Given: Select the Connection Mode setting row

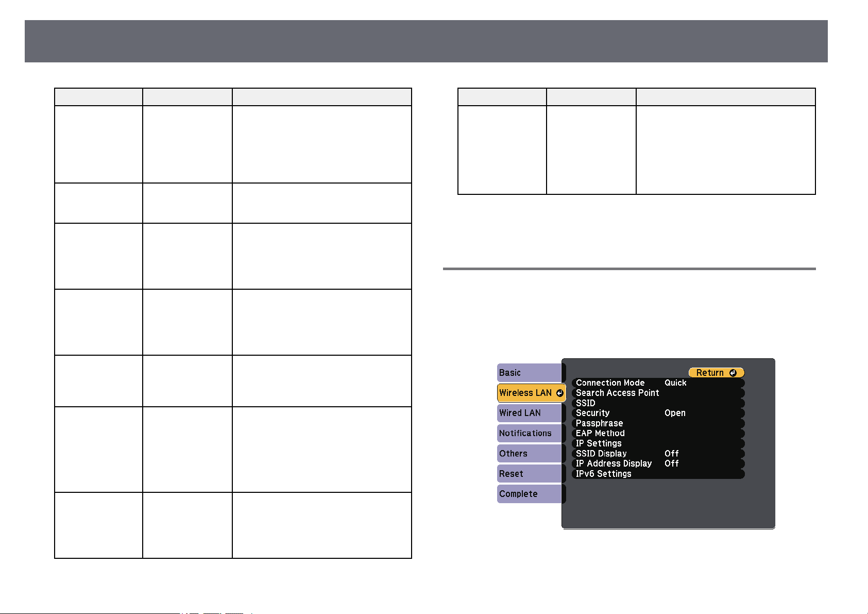Looking at the screenshot, I should (x=658, y=383).
